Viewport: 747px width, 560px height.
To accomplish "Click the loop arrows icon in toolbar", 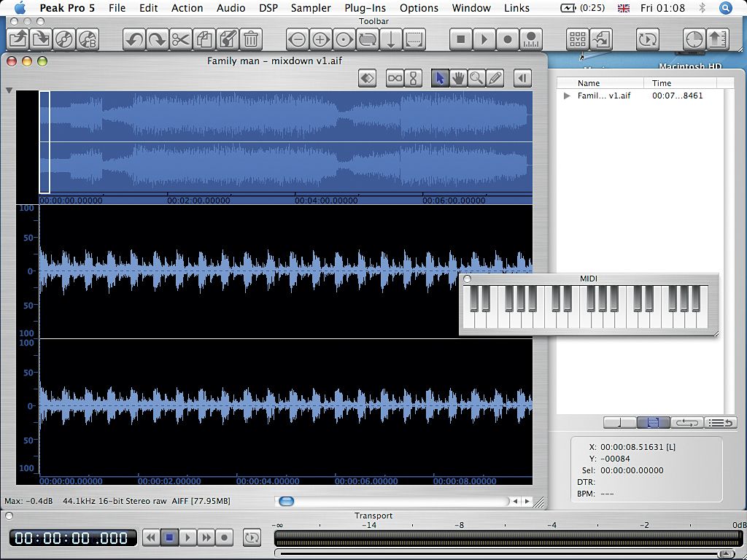I will click(368, 39).
